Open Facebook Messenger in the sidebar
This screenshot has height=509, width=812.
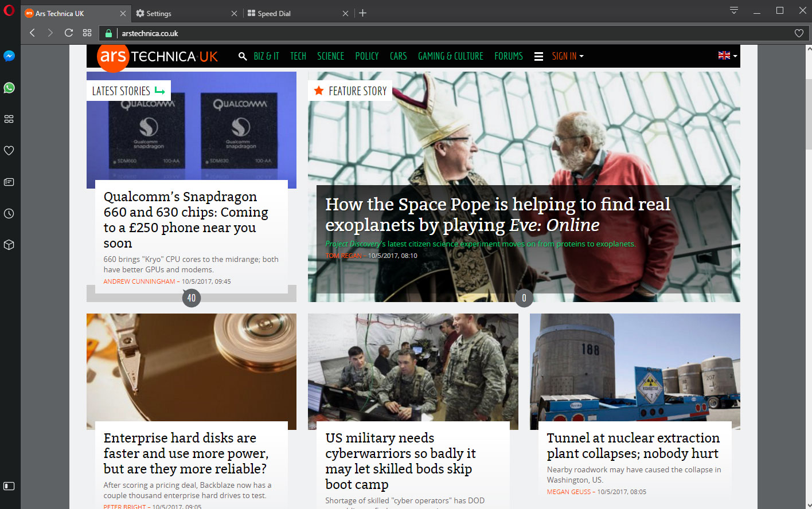click(x=9, y=56)
